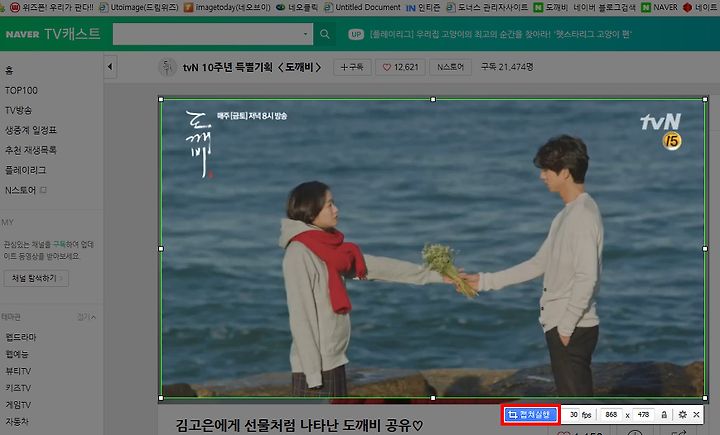Click the tvN logo in the video
Viewport: 720px width, 435px height.
(660, 122)
